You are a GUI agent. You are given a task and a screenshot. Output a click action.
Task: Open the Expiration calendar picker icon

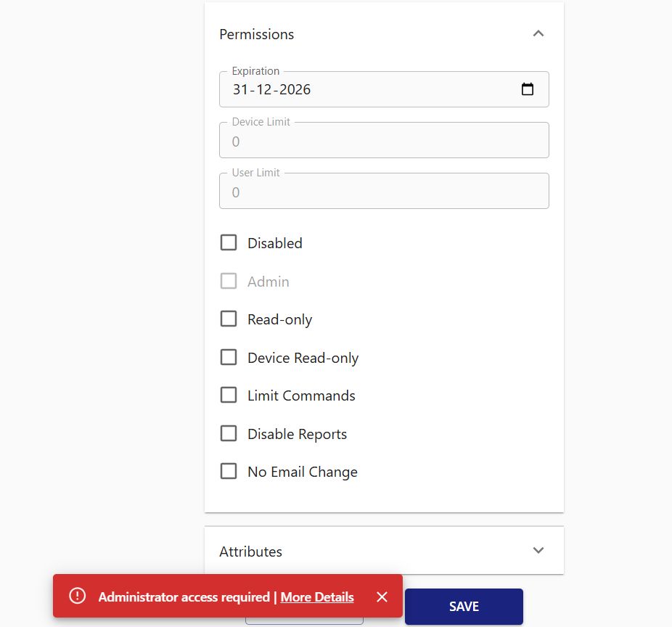click(528, 89)
